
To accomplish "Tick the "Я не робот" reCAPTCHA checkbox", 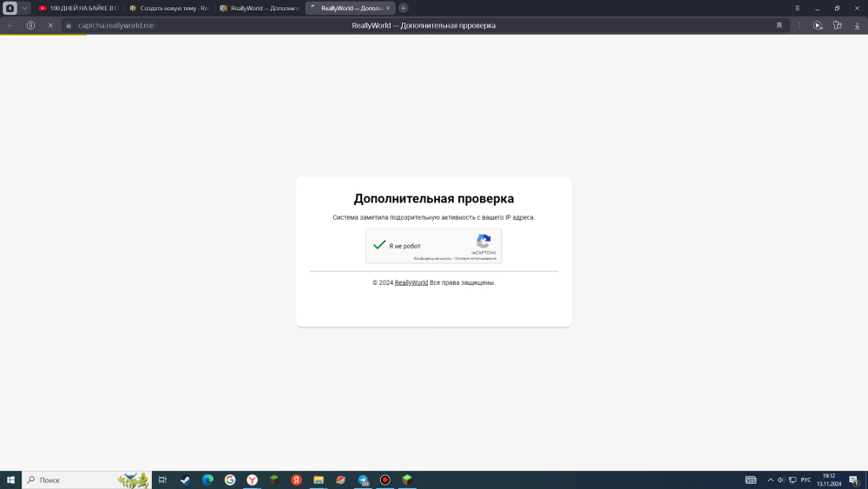I will point(379,245).
